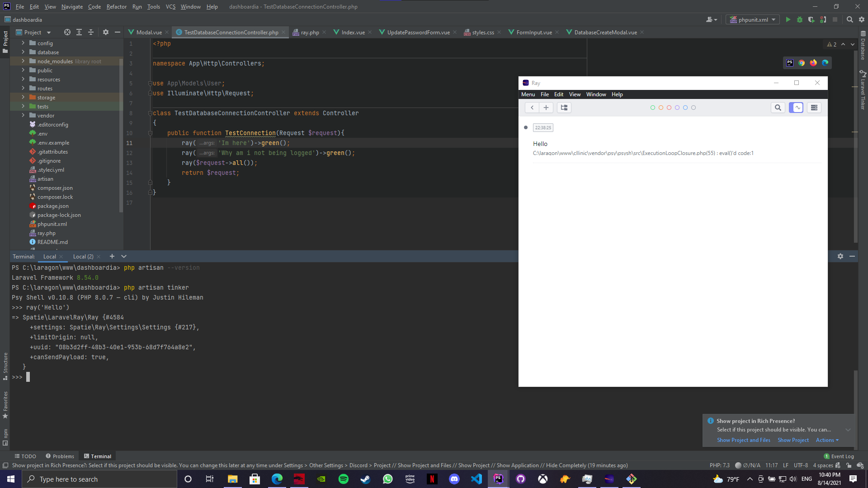Toggle Ray green color filter

pos(653,108)
